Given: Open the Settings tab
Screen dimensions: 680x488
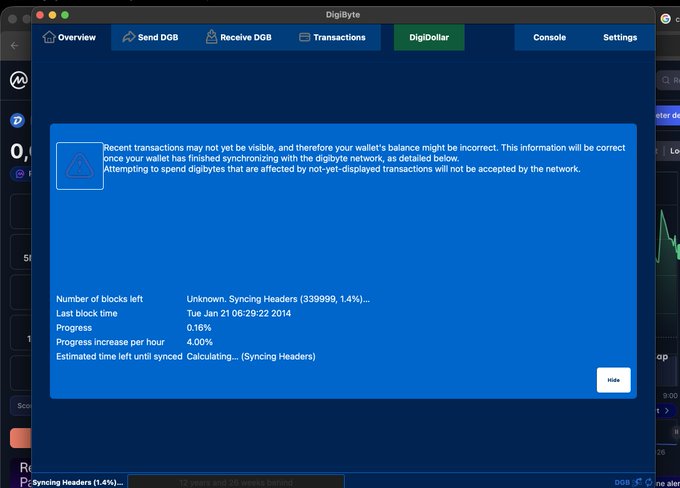Looking at the screenshot, I should pyautogui.click(x=620, y=37).
